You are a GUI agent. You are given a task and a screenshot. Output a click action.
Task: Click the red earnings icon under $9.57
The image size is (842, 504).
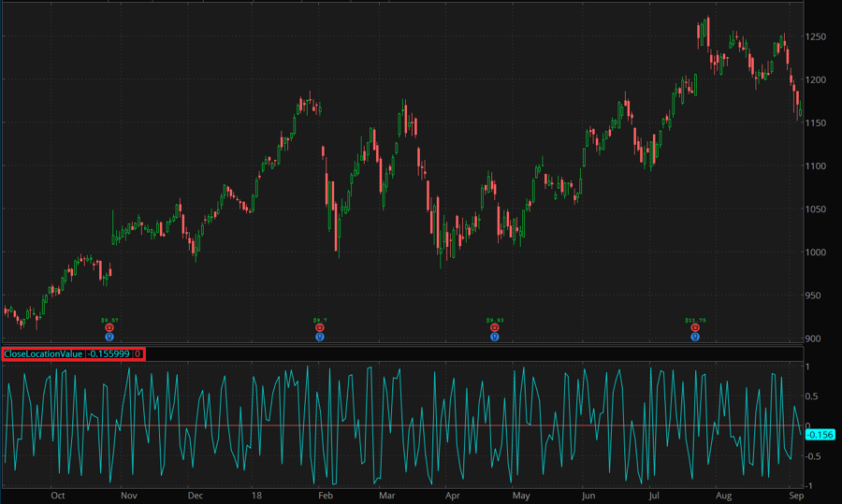109,328
